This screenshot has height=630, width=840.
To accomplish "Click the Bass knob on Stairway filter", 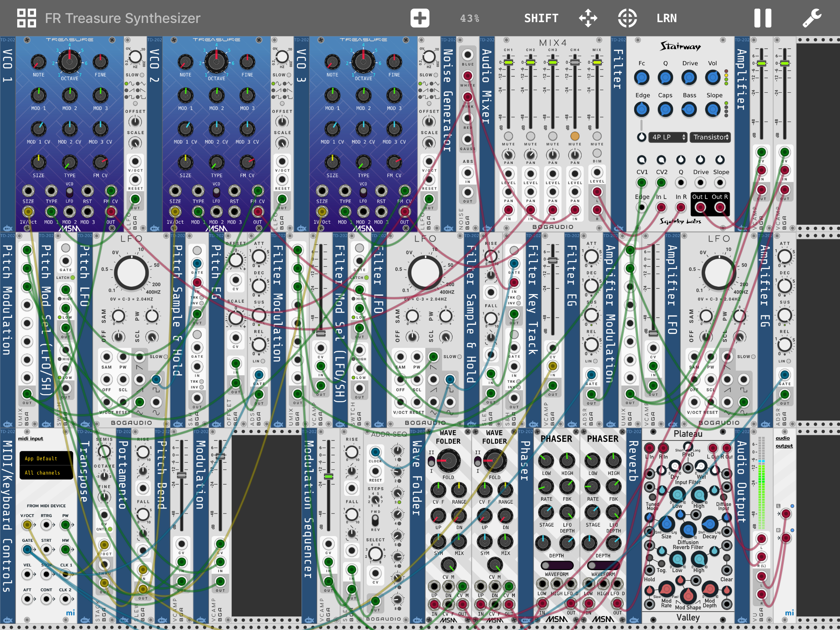I will click(689, 110).
